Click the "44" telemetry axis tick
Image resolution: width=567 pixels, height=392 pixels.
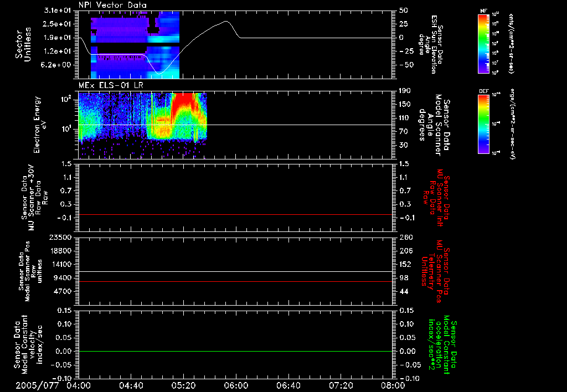(x=404, y=291)
